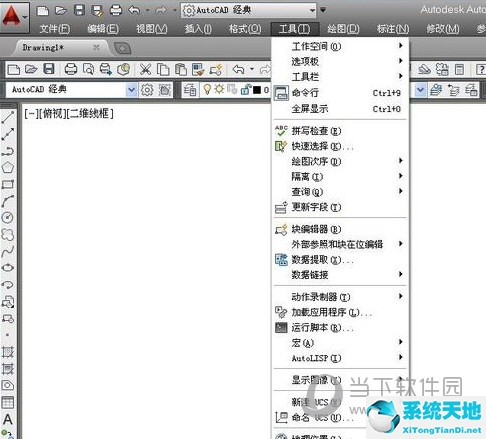Open the 插入(I) menu
This screenshot has height=439, width=486.
(198, 29)
